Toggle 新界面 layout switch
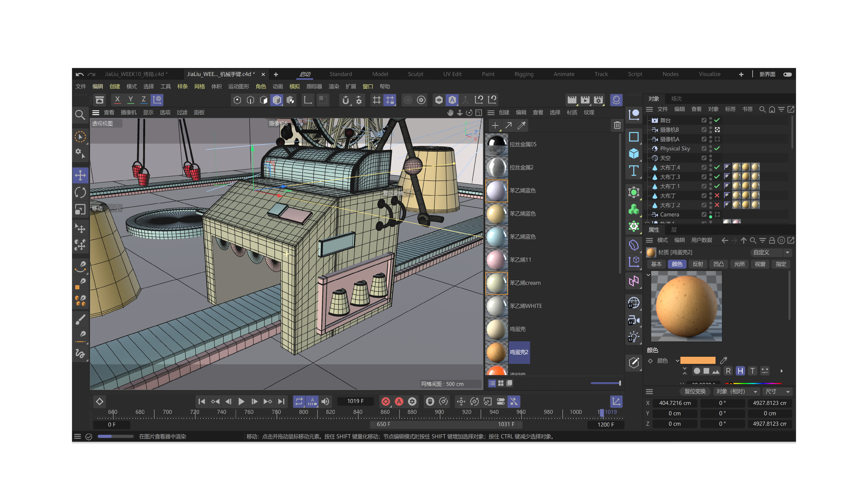Image resolution: width=868 pixels, height=488 pixels. point(787,74)
